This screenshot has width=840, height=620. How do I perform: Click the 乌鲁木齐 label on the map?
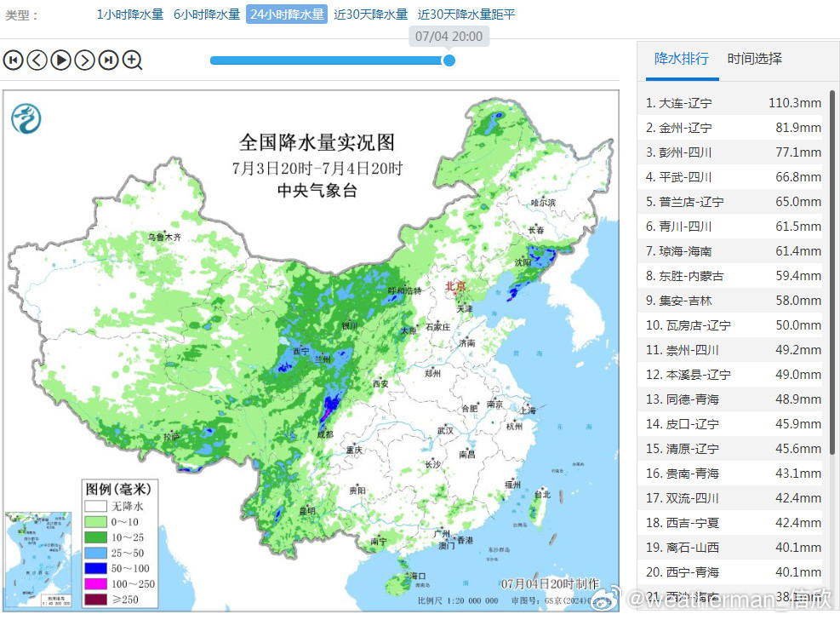tap(165, 236)
